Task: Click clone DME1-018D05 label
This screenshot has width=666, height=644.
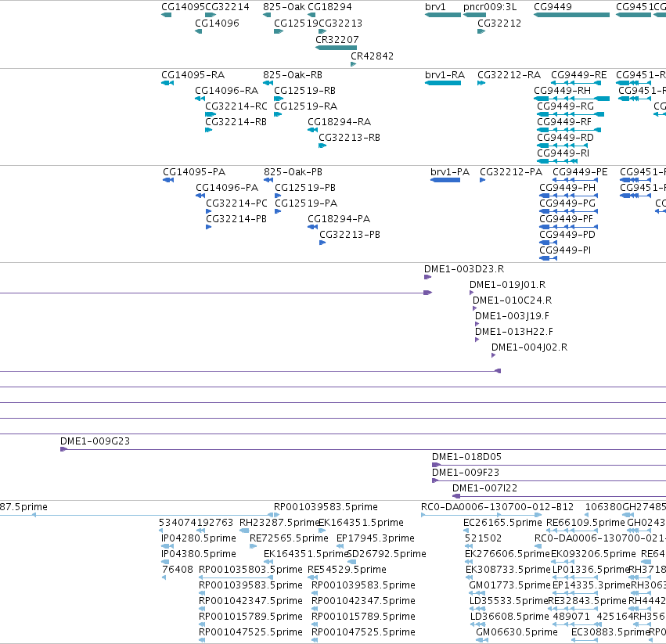Action: tap(466, 457)
